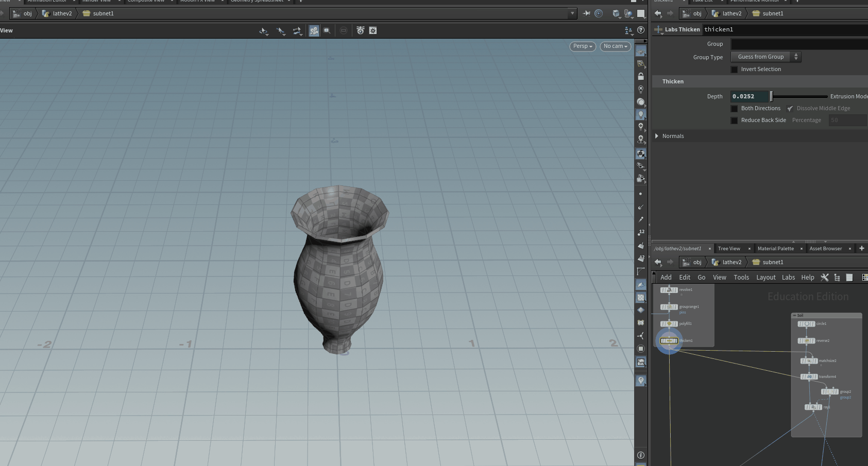This screenshot has width=868, height=466.
Task: Click the thicken1 node name field
Action: (x=785, y=30)
